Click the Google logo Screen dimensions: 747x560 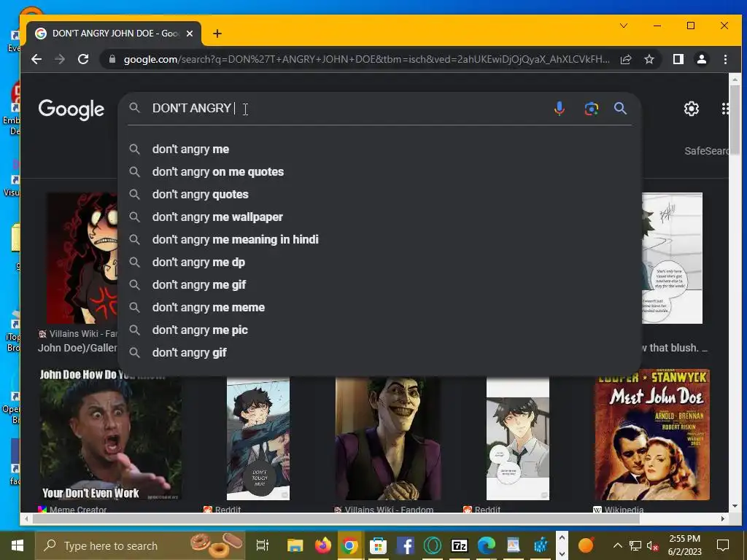(x=71, y=109)
